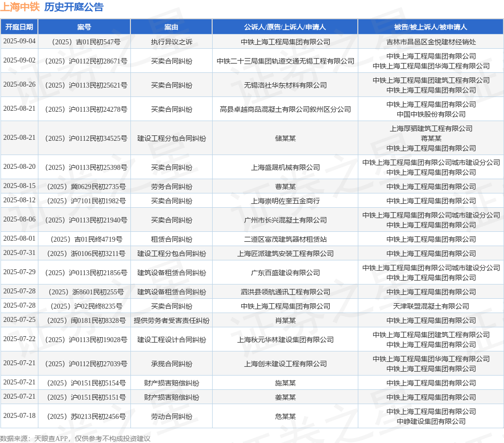The image size is (504, 443).
Task: Select case number (2025)浙8601民初255号
Action: pos(86,292)
